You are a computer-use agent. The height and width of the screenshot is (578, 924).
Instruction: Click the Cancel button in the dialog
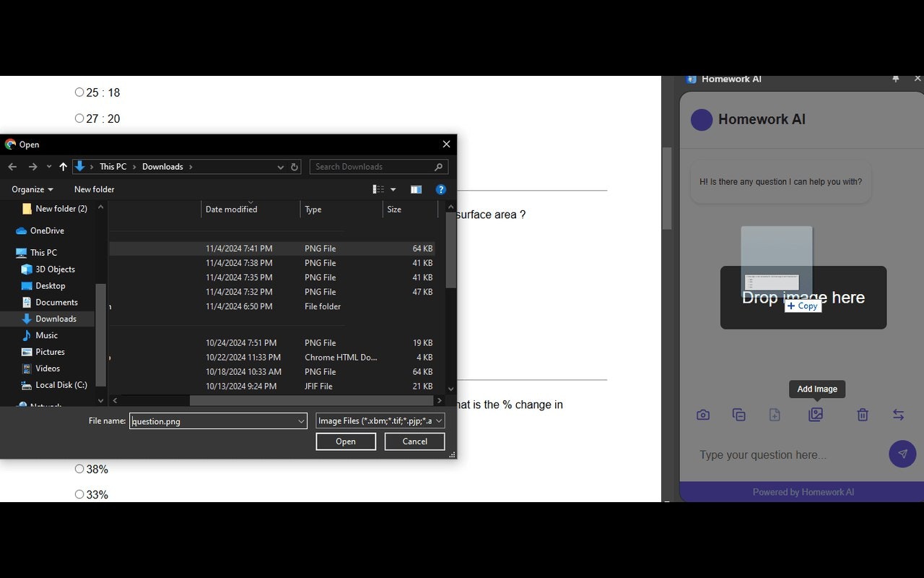(x=415, y=441)
